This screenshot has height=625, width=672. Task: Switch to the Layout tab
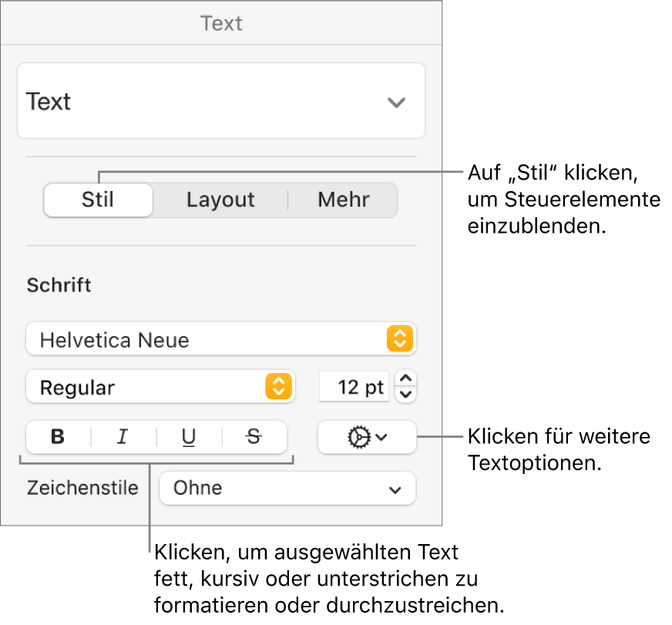point(220,200)
